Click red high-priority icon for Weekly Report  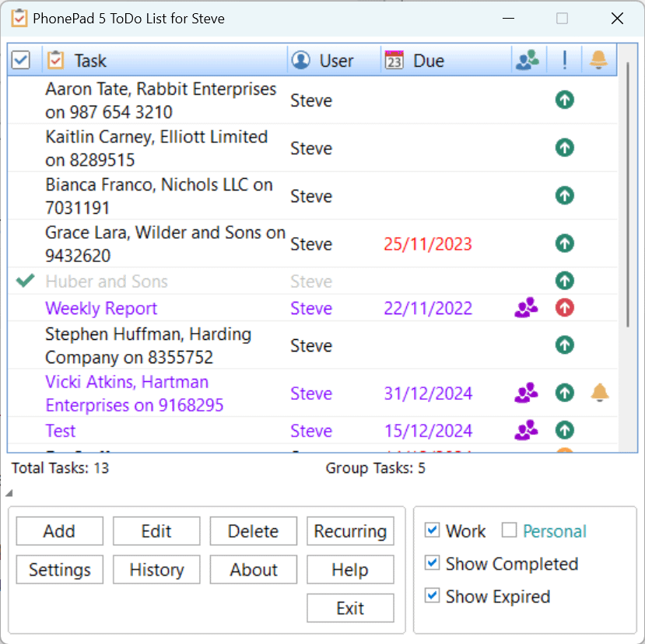(564, 307)
